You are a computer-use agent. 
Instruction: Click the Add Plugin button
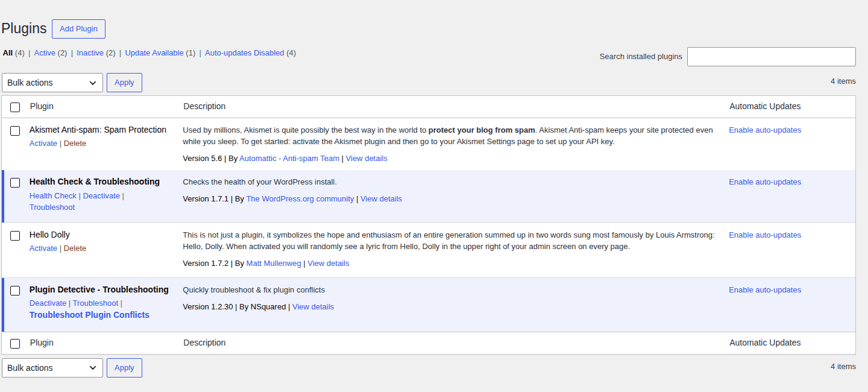tap(78, 29)
